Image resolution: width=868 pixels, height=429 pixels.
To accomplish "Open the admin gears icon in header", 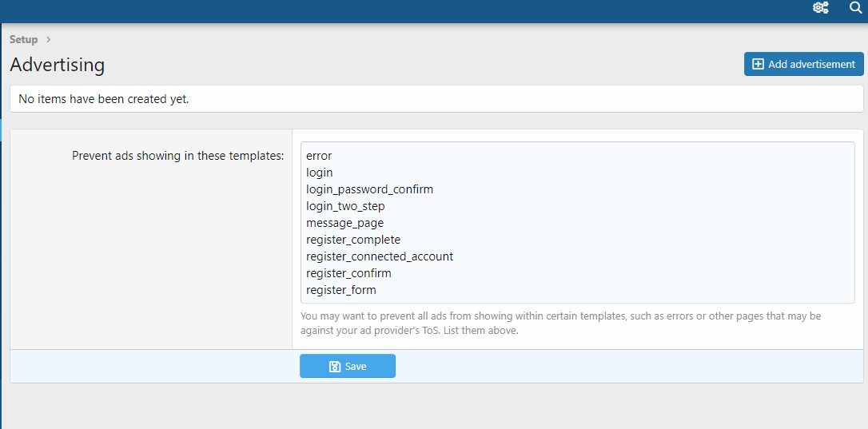I will [820, 8].
